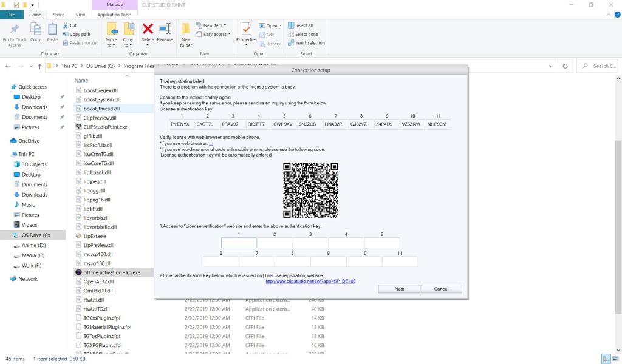Image resolution: width=622 pixels, height=364 pixels.
Task: Click authentication key input field 1
Action: pos(239,243)
